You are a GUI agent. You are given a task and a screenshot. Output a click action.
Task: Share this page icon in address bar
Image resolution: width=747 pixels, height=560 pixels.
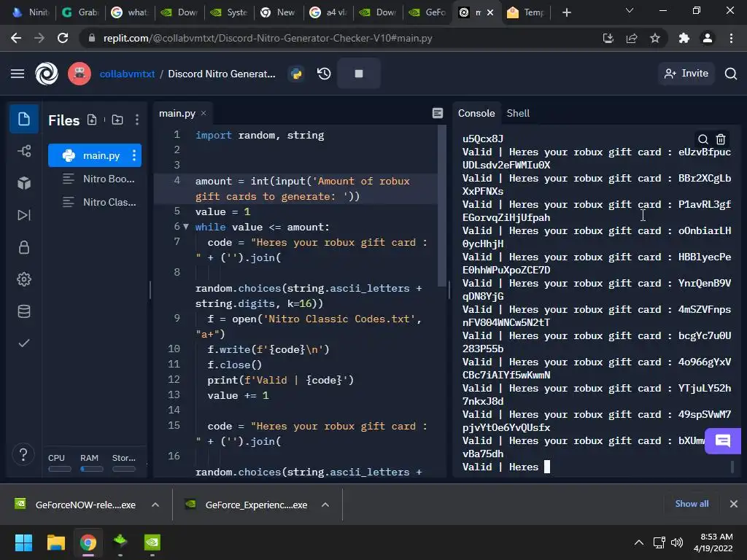(632, 38)
